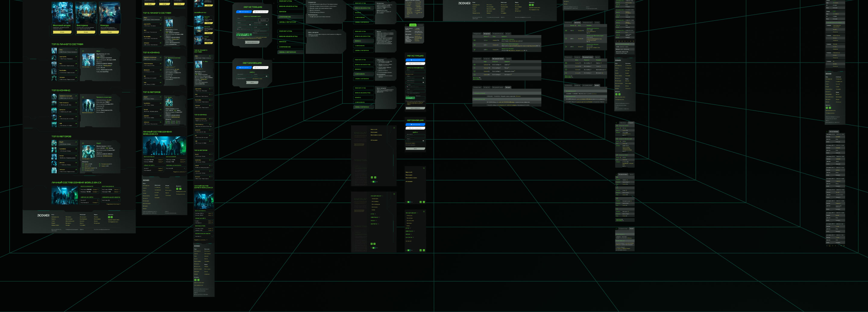Click Google sign-in button in Авторизация form

pyautogui.click(x=260, y=68)
